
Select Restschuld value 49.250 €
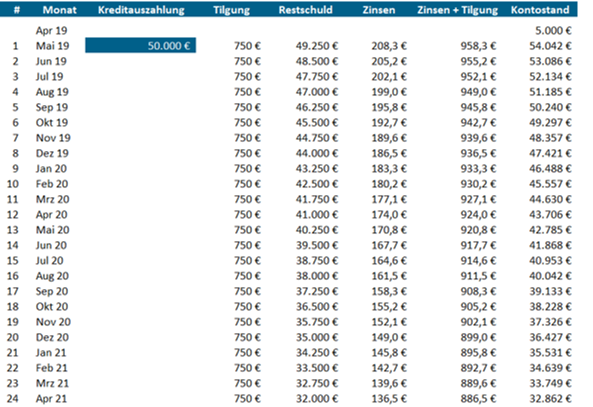point(317,46)
